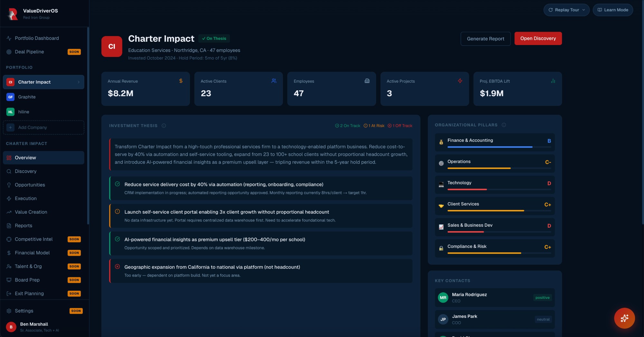The image size is (644, 337).
Task: Click the ValueDriverOS logo icon
Action: pos(13,14)
